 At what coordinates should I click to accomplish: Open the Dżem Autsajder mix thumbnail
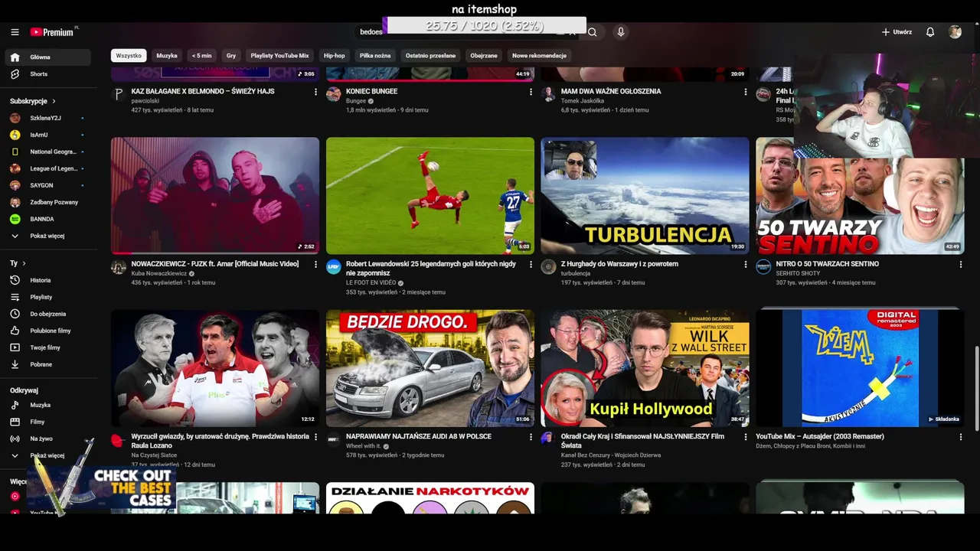(x=860, y=368)
